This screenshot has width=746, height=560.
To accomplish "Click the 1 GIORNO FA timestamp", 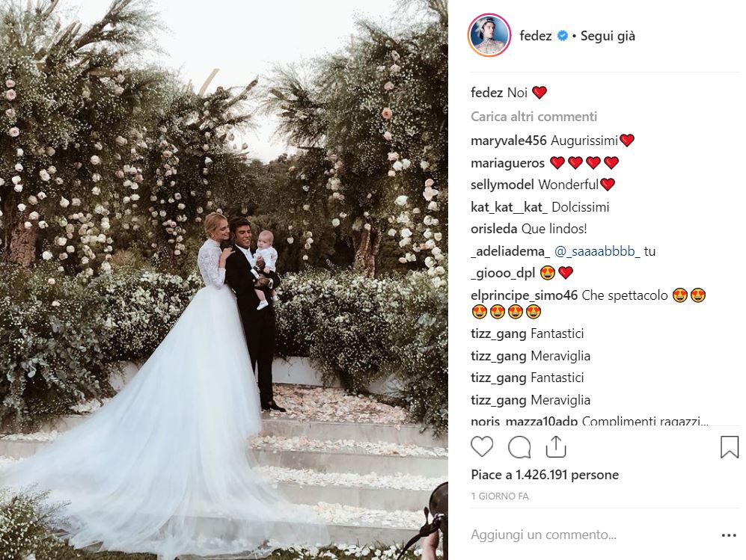I will [500, 496].
